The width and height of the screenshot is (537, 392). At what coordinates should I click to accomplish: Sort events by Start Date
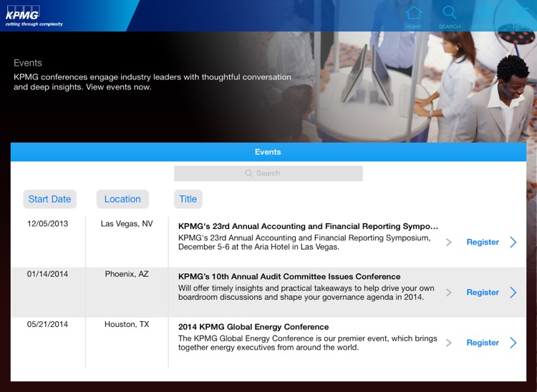point(49,199)
